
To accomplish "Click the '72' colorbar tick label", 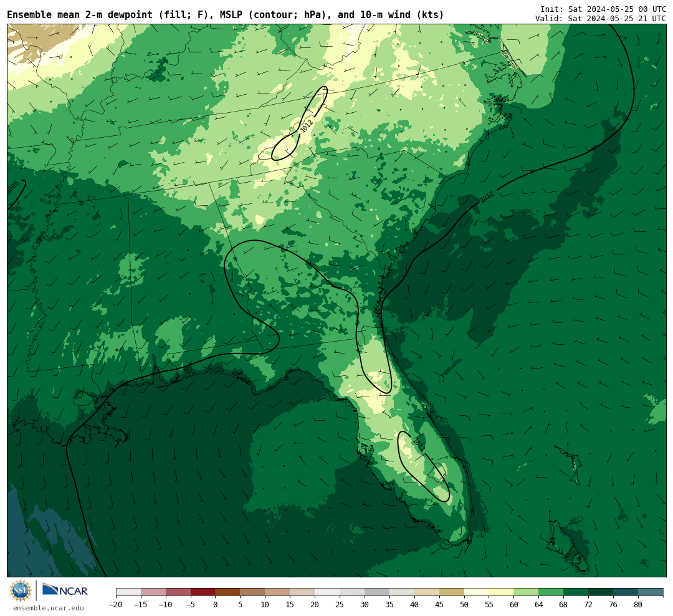I will [x=589, y=604].
